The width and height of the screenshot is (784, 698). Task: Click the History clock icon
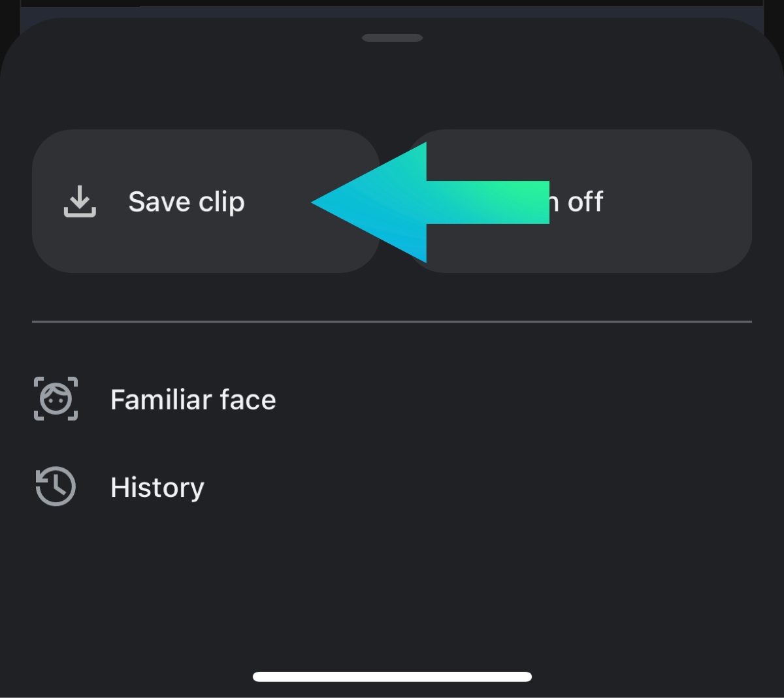click(x=56, y=486)
